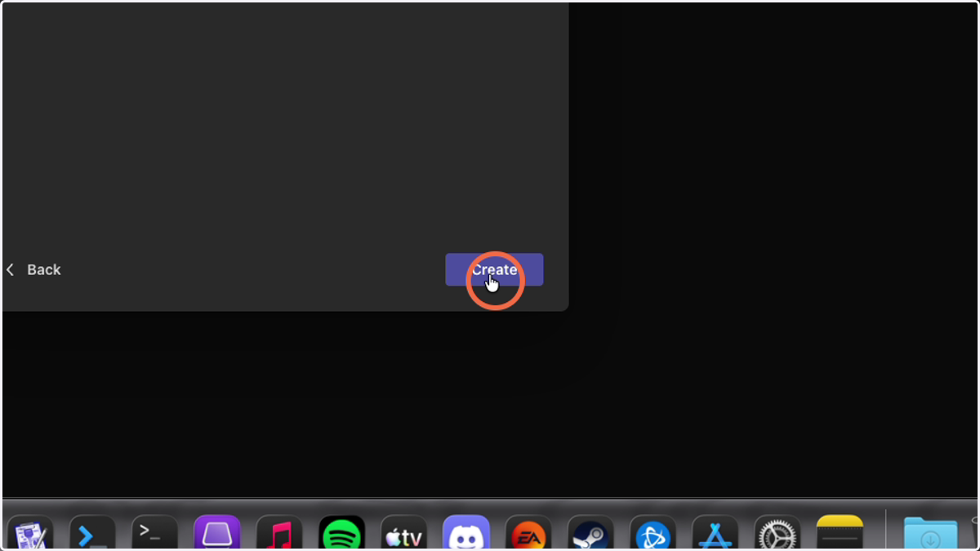Open the App Store in dock
This screenshot has width=980, height=551.
715,533
